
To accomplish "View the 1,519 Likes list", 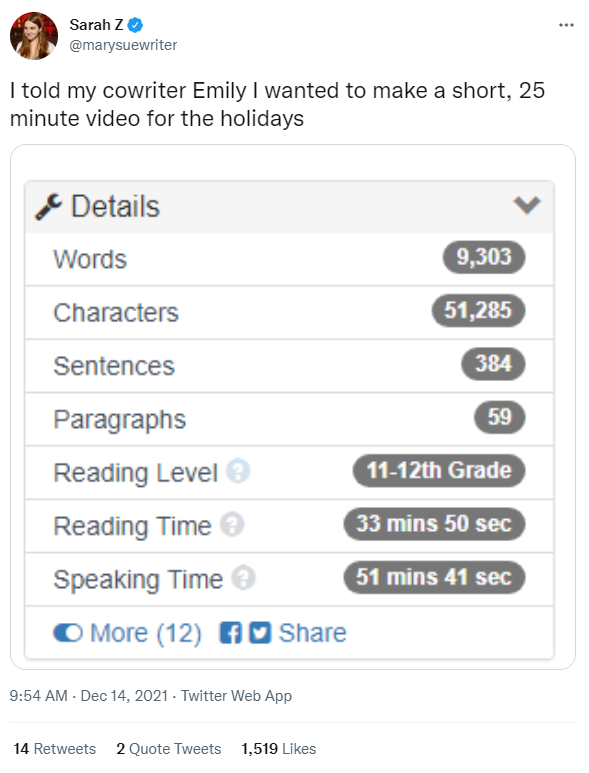I will click(x=278, y=748).
